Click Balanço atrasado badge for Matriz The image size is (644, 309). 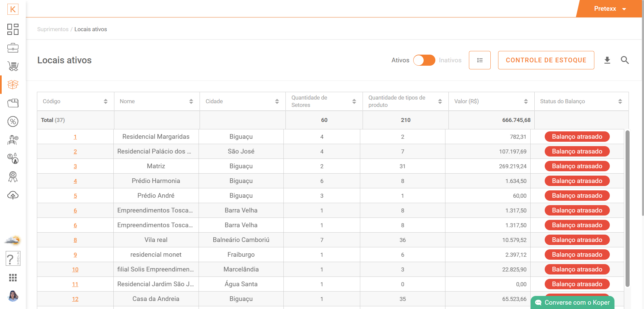[x=577, y=166]
